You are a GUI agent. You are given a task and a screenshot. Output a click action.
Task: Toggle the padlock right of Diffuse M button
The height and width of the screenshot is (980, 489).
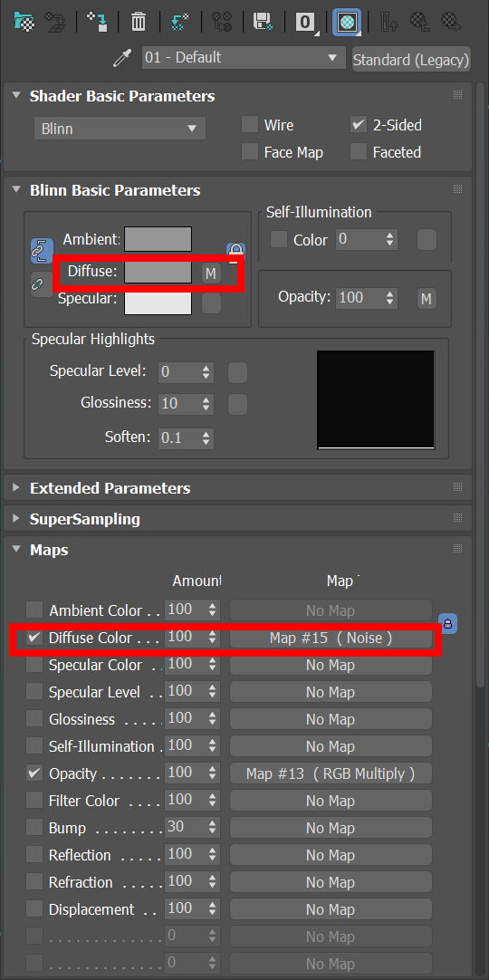tap(235, 253)
